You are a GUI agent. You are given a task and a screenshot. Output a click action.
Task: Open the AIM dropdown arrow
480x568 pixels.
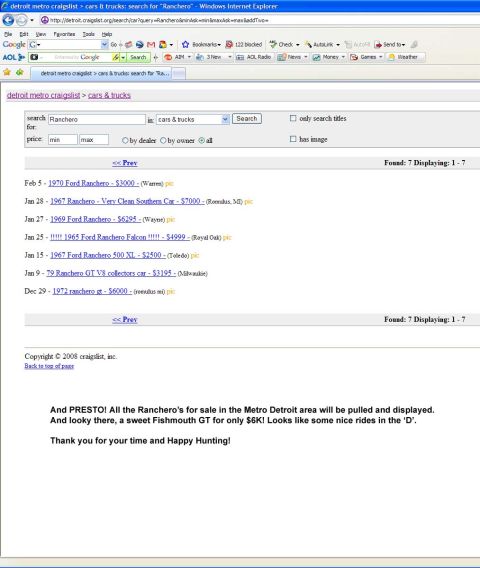(x=189, y=57)
